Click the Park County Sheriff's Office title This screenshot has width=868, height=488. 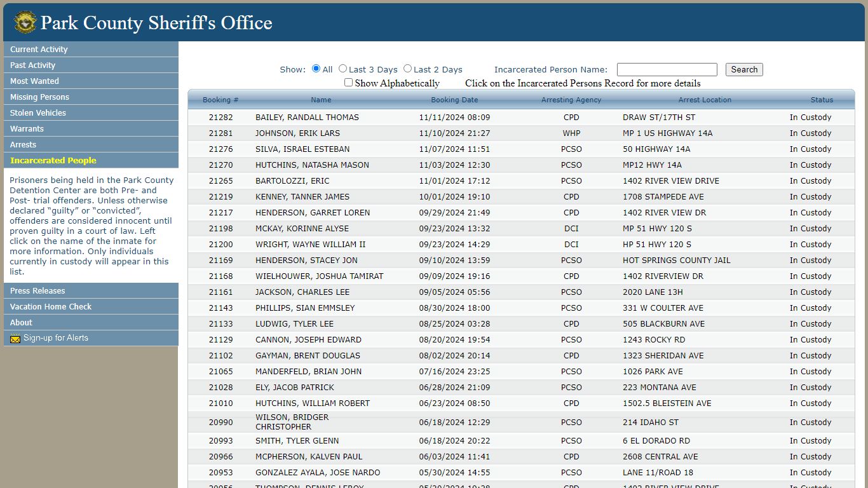156,23
